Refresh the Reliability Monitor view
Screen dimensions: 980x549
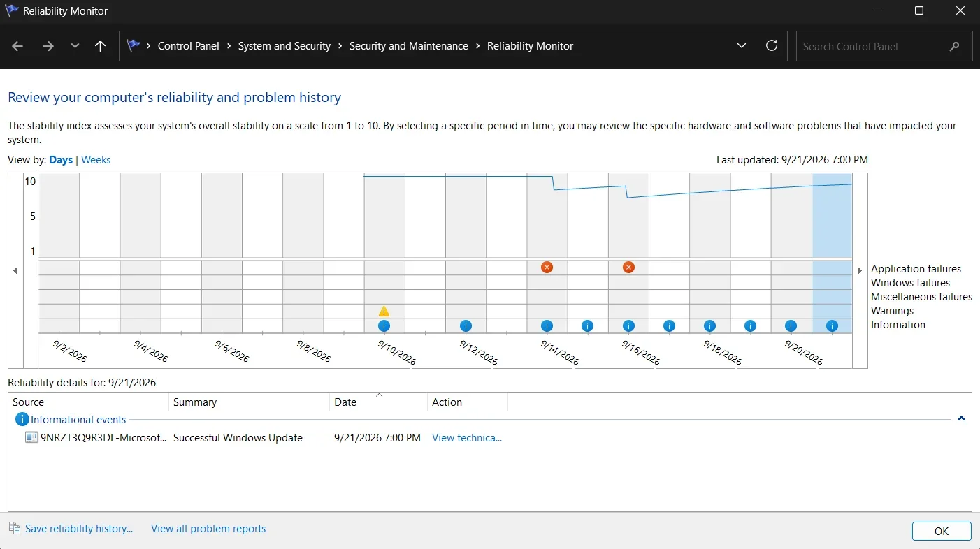point(772,46)
